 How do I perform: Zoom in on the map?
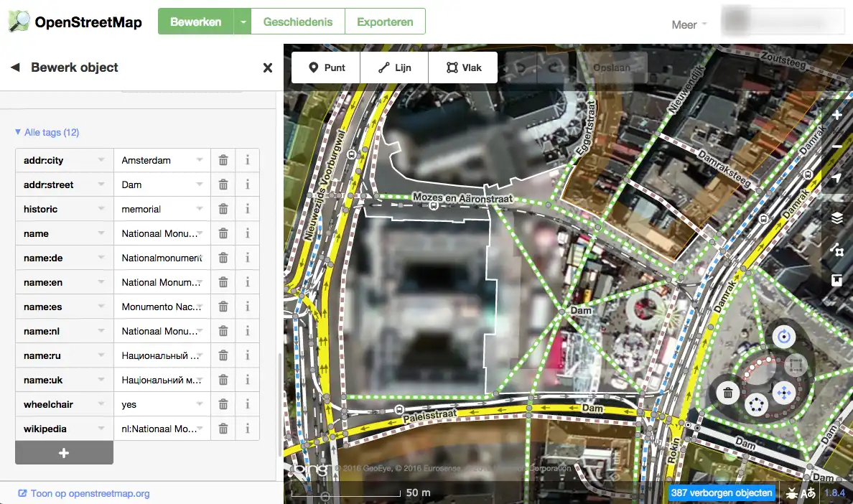[x=836, y=116]
